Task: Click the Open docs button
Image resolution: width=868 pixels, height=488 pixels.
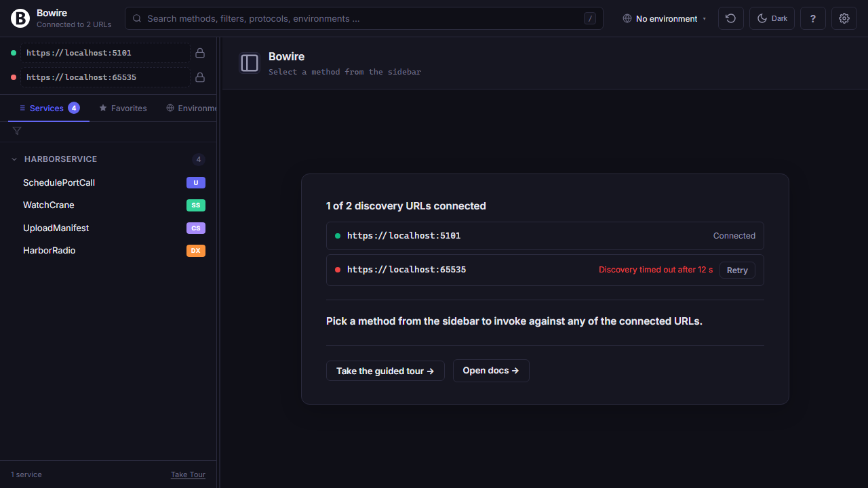Action: pos(491,371)
